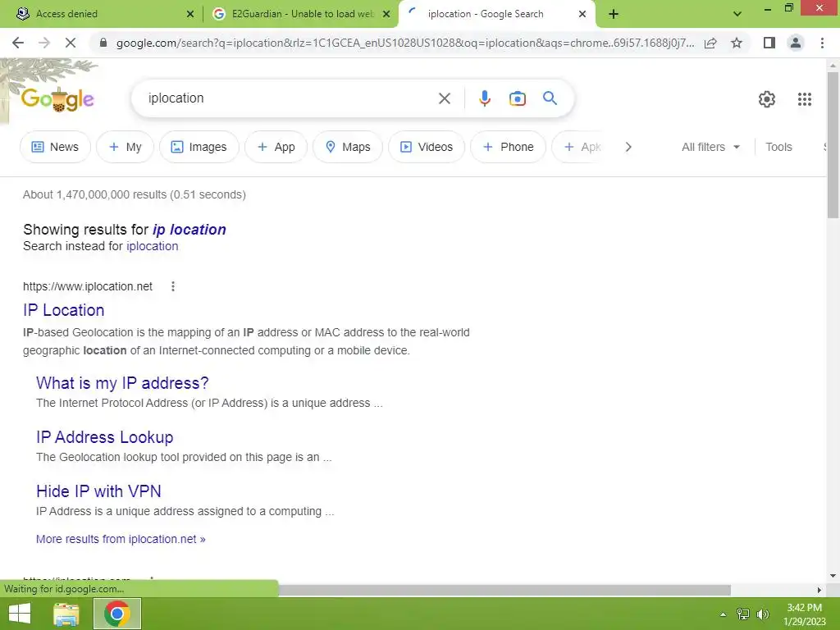View site security lock info
This screenshot has height=630, width=840.
pos(103,43)
